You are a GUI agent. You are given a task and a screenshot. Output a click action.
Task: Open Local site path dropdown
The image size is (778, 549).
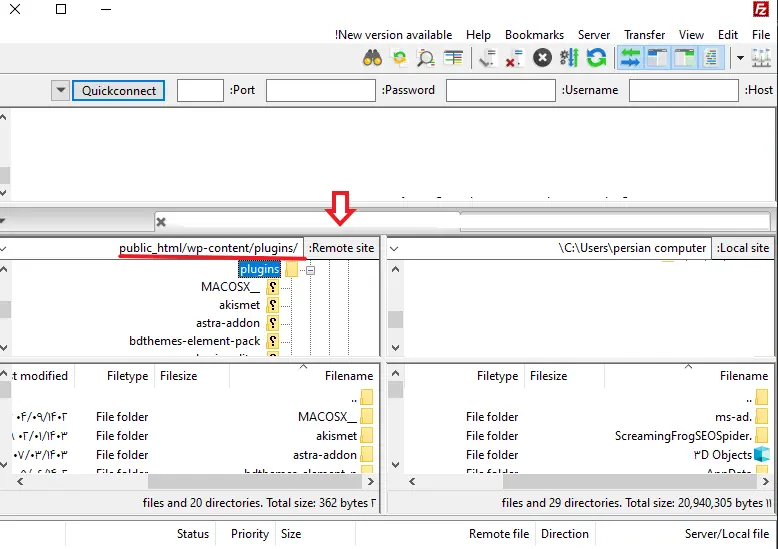(394, 248)
